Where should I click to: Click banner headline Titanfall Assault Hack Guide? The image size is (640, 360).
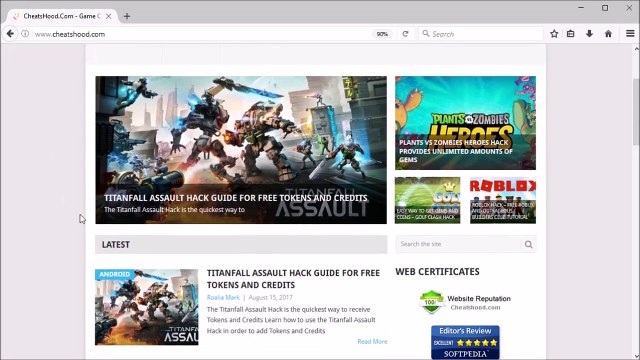[236, 198]
